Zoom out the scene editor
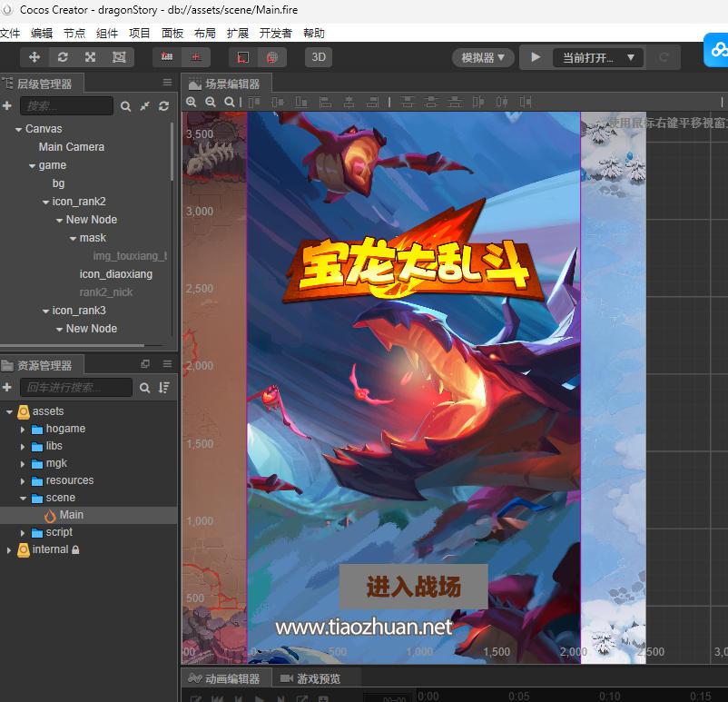The width and height of the screenshot is (728, 702). [211, 103]
